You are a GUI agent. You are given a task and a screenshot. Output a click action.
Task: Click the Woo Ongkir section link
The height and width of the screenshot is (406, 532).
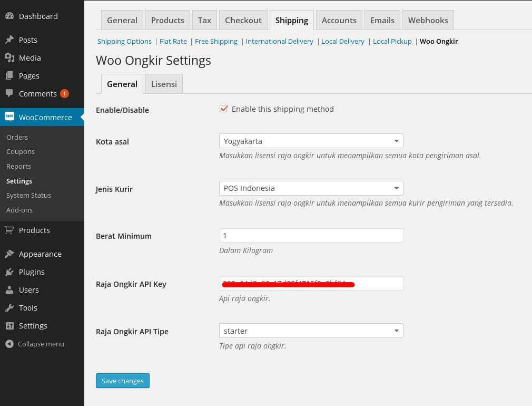(x=439, y=42)
